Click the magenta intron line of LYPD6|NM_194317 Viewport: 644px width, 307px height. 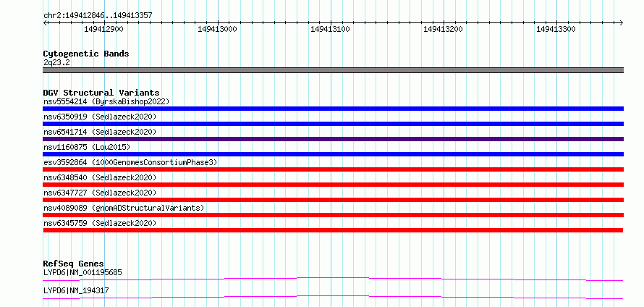pyautogui.click(x=333, y=297)
